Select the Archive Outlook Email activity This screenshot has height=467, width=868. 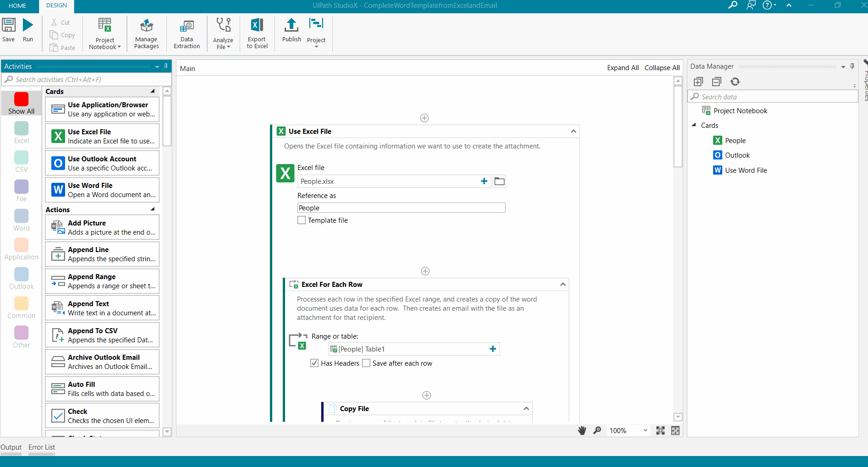tap(102, 362)
